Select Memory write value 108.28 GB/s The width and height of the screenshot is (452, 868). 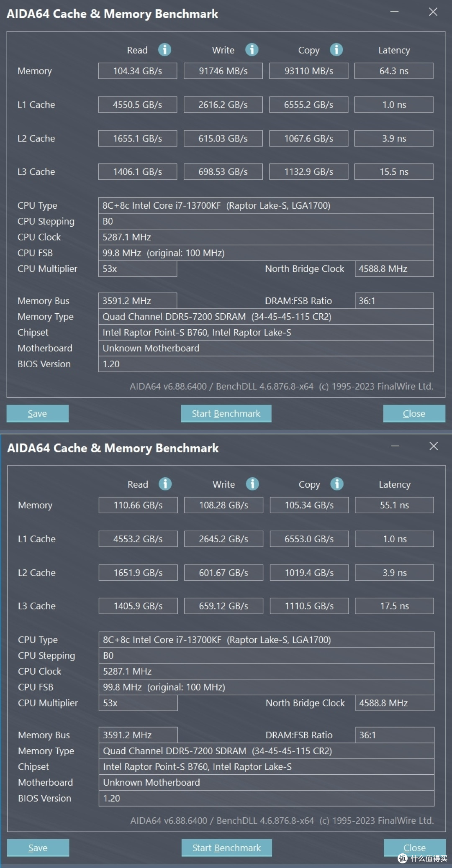(x=223, y=505)
